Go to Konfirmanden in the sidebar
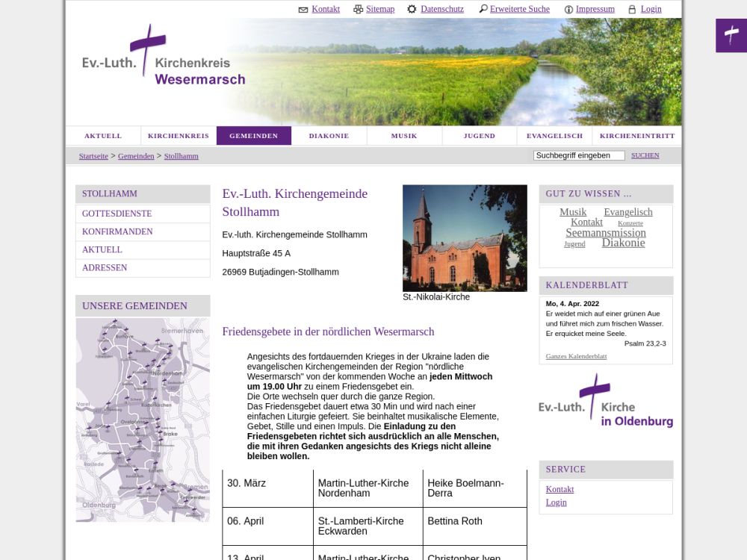Image resolution: width=747 pixels, height=560 pixels. (117, 231)
